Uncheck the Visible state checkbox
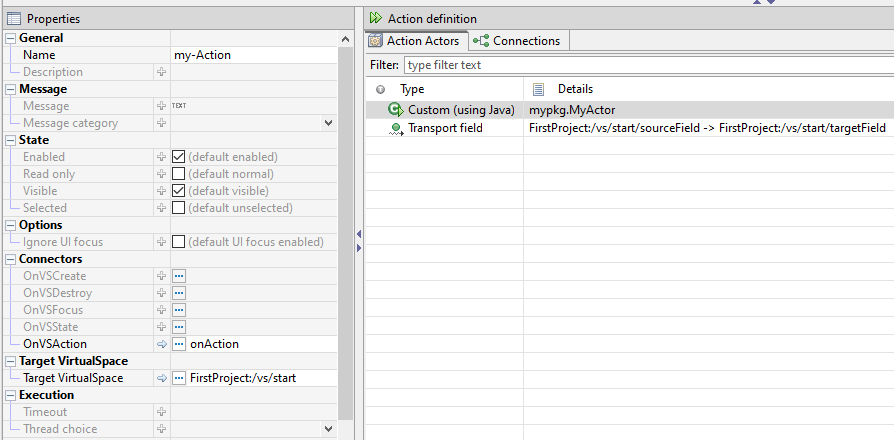 [x=179, y=191]
